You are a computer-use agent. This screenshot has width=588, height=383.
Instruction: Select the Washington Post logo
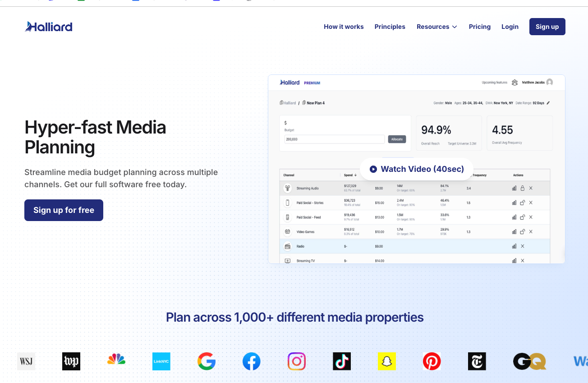pos(71,361)
